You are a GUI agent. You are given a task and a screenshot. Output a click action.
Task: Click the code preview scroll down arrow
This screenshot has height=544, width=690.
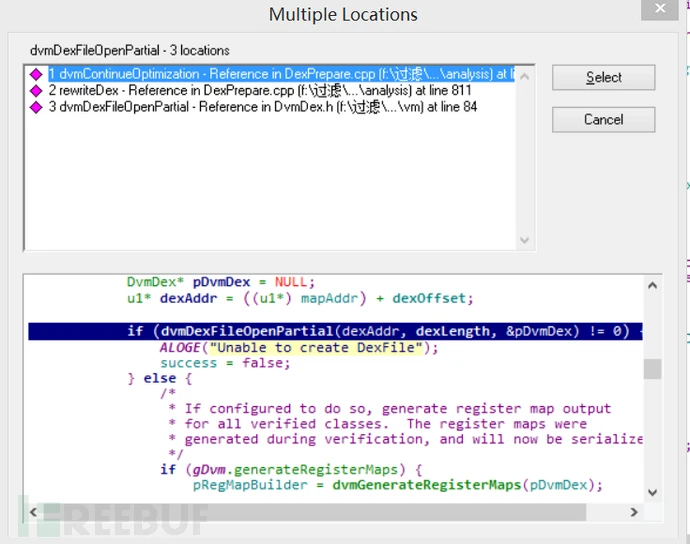[653, 493]
